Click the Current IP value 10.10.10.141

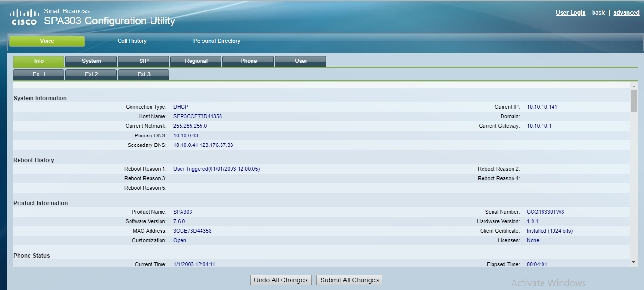tap(542, 107)
